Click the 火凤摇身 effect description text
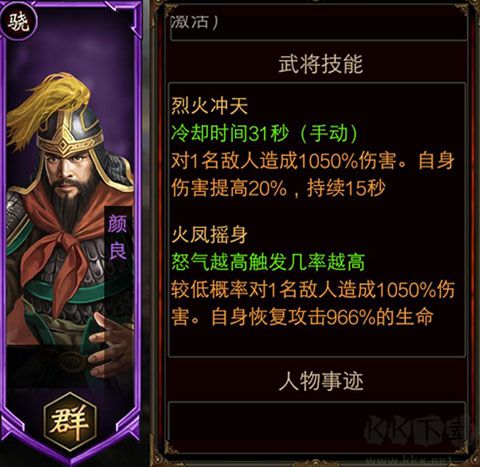 tap(313, 303)
